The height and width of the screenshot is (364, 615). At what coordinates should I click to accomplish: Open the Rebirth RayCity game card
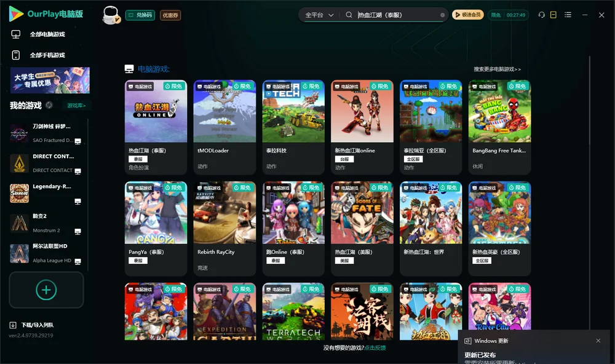(x=224, y=229)
